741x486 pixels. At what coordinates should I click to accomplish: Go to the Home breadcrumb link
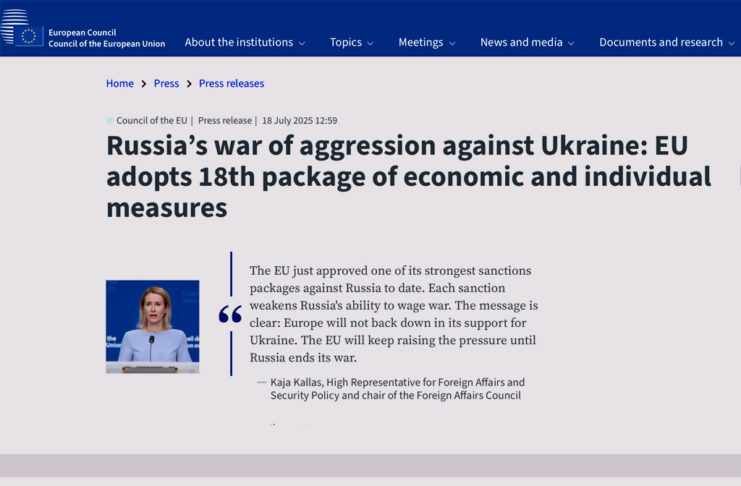(120, 84)
